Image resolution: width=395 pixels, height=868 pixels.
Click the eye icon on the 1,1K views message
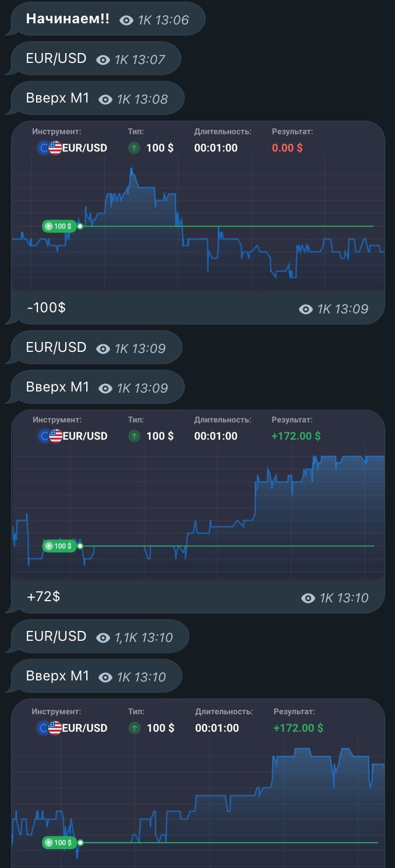pos(103,638)
